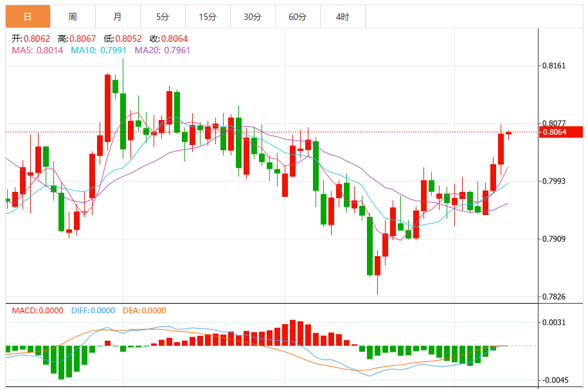Open the 15分 timeframe tab
Screen dimensions: 588x389
[x=208, y=17]
